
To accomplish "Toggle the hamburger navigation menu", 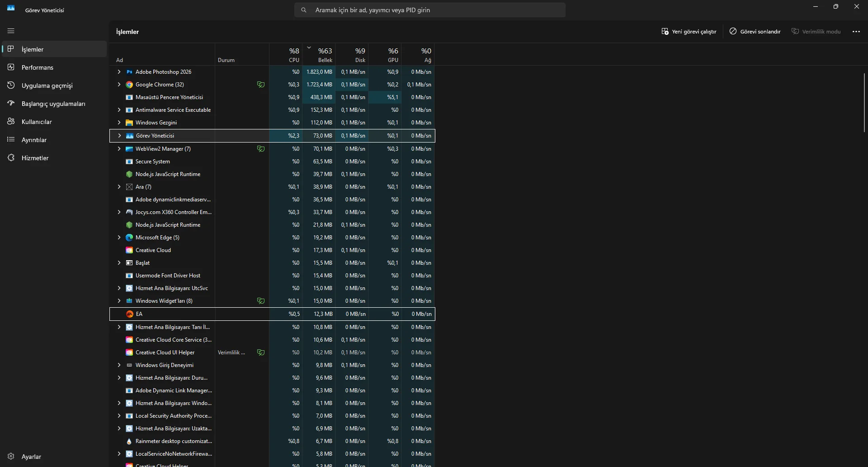I will point(11,31).
